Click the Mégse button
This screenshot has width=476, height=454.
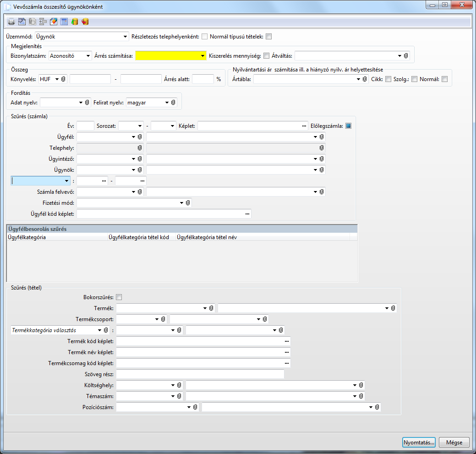pyautogui.click(x=454, y=443)
